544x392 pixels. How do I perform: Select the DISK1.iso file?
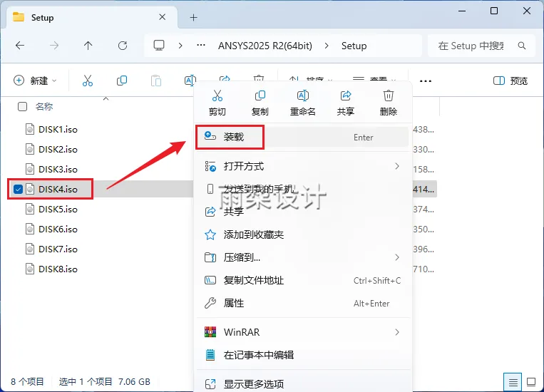(x=58, y=130)
